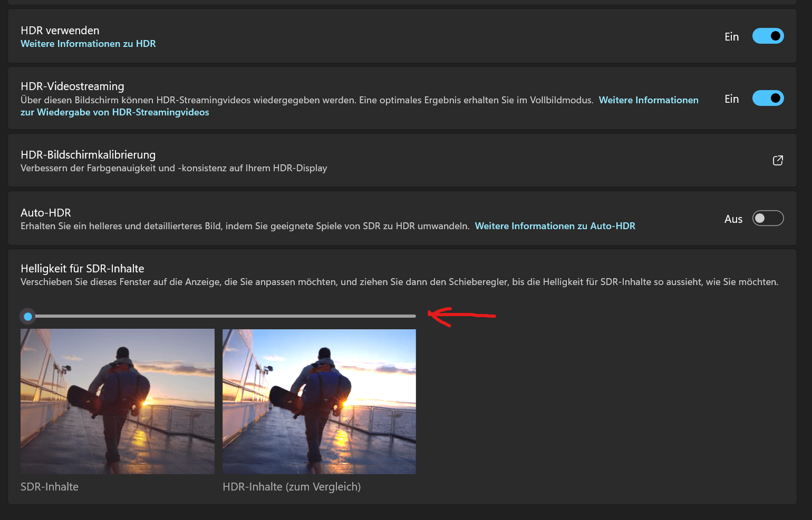Open Weitere Informationen zu Auto-HDR link
Viewport: 812px width, 520px height.
tap(555, 226)
